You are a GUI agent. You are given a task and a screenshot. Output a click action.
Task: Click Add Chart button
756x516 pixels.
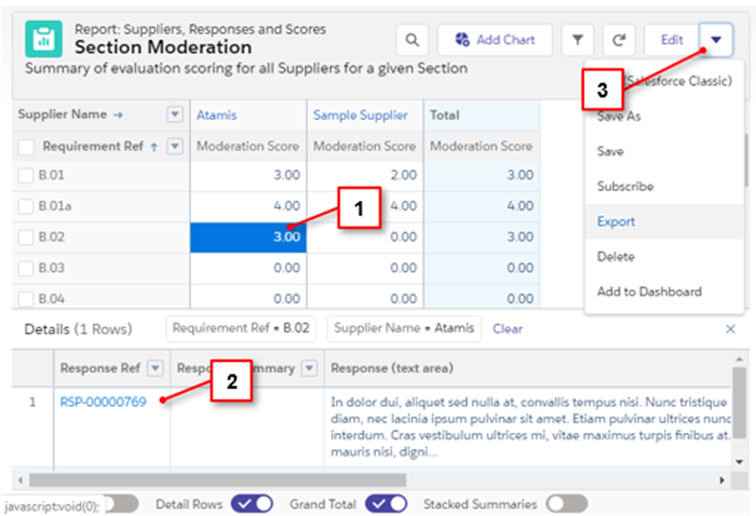tap(494, 40)
